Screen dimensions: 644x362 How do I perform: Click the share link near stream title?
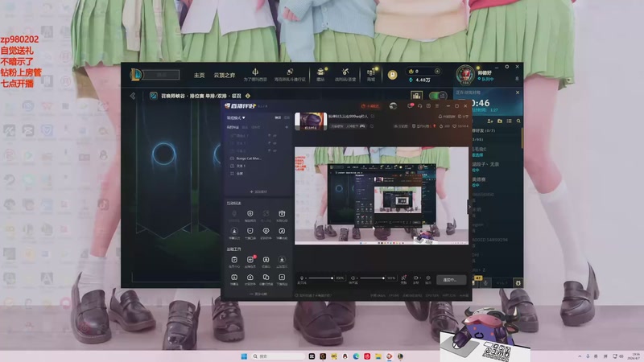click(x=464, y=117)
